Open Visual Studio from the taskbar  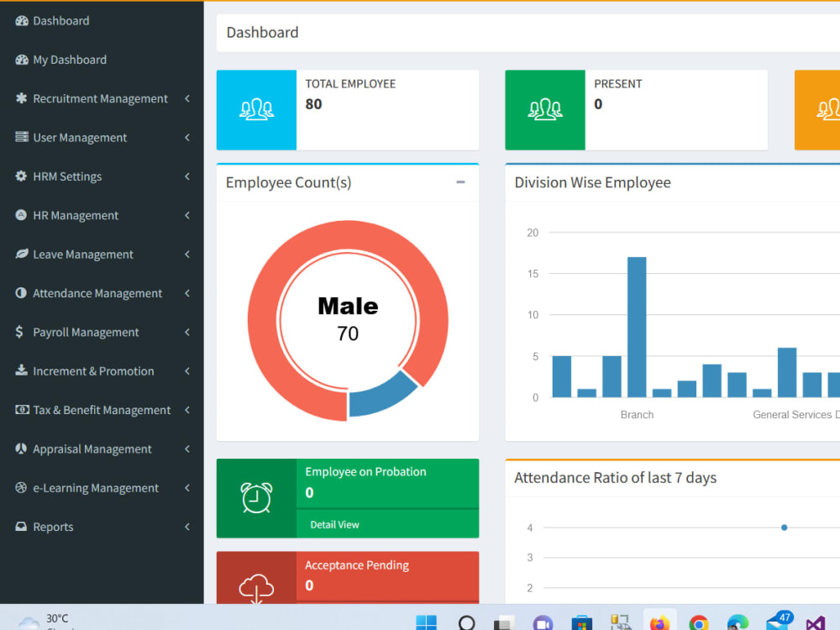coord(816,623)
